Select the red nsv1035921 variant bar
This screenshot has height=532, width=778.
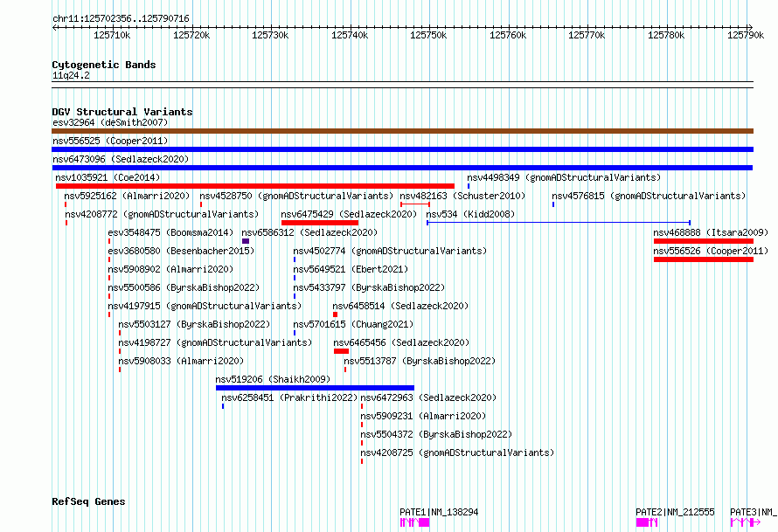click(x=255, y=186)
